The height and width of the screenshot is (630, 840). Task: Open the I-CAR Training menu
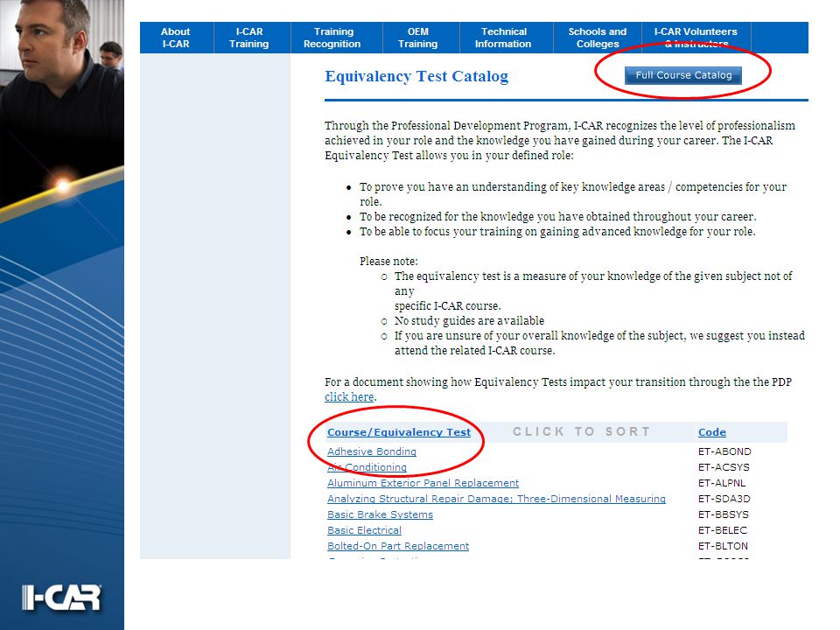coord(249,38)
